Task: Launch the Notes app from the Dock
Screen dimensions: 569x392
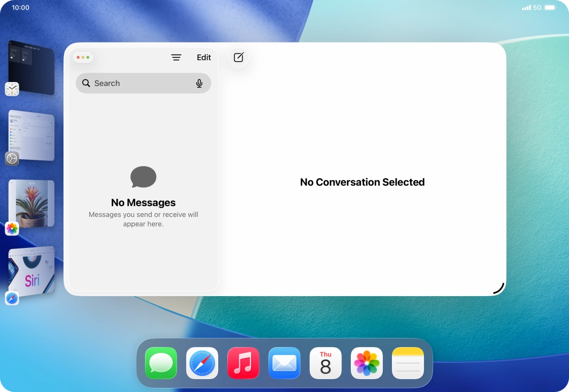Action: [408, 363]
